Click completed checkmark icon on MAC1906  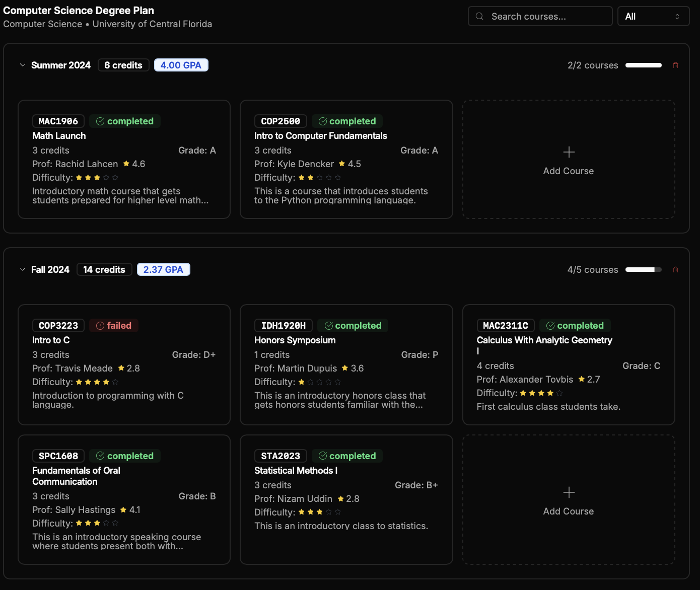tap(100, 121)
